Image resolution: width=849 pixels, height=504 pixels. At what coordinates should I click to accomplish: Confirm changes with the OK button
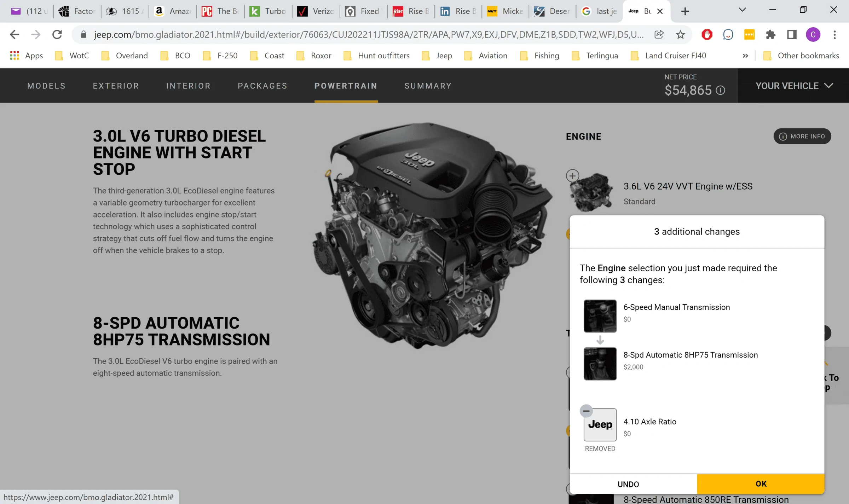tap(761, 484)
